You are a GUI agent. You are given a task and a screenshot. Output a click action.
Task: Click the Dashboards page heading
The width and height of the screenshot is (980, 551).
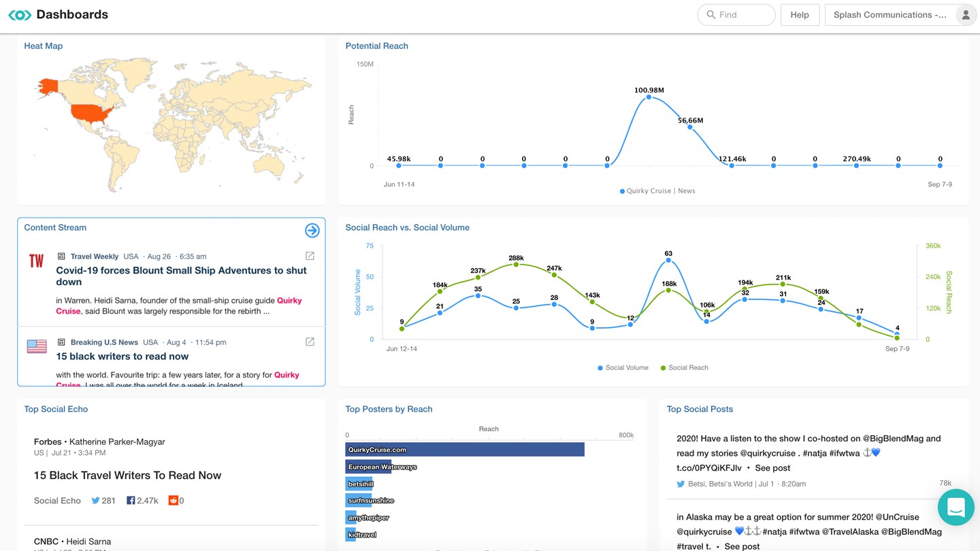tap(72, 15)
